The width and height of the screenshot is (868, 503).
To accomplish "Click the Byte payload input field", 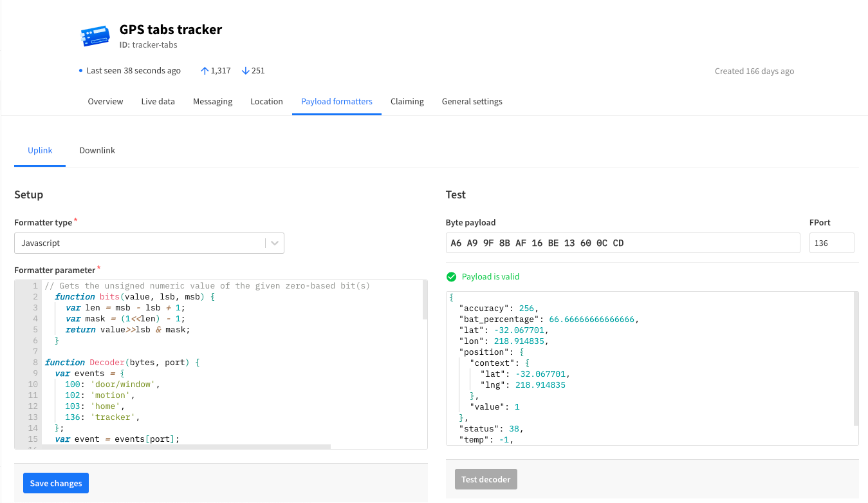I will click(622, 243).
